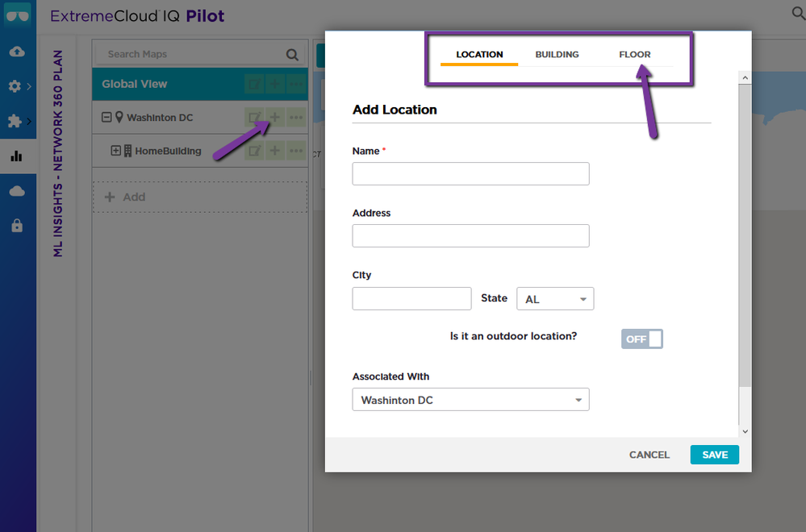Click the search magnifier in Search Maps
The image size is (806, 532).
click(292, 55)
